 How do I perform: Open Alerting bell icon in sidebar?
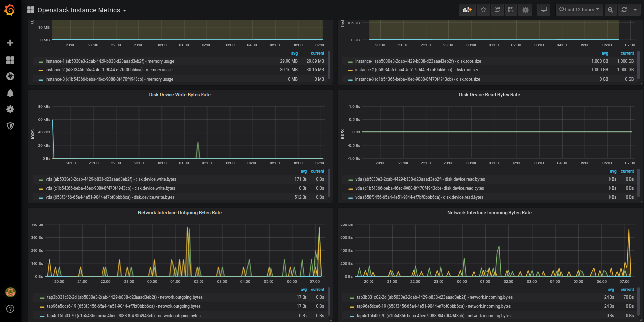tap(10, 93)
